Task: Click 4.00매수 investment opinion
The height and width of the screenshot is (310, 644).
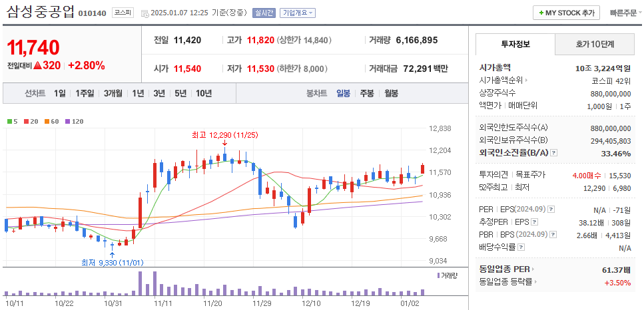Action: tap(587, 176)
